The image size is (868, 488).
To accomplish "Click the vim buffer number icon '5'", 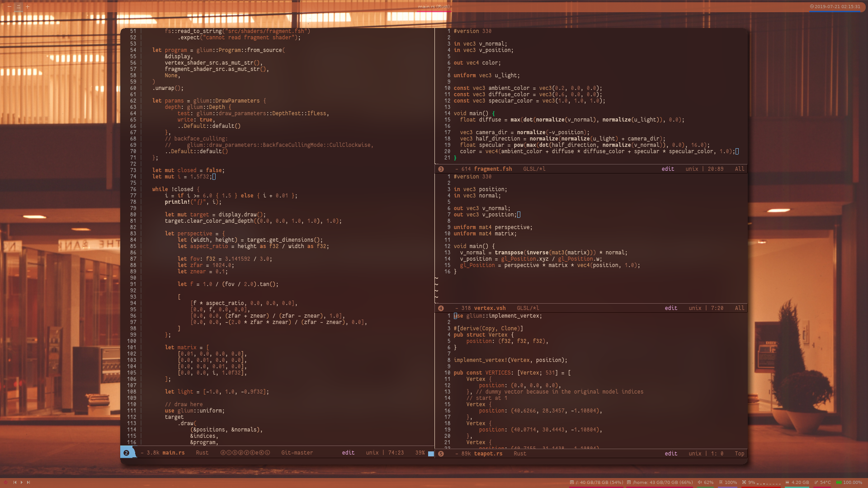I will (441, 454).
